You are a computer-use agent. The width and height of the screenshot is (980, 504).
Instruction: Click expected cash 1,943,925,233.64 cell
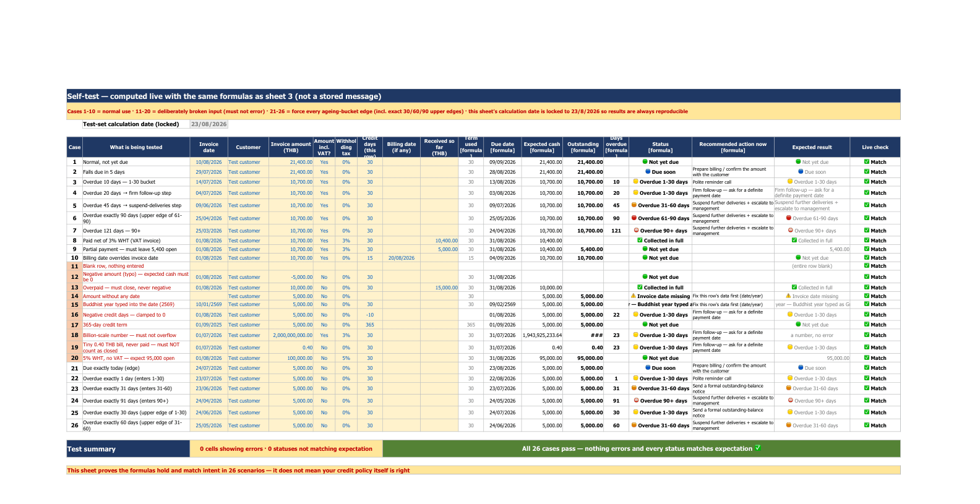click(542, 335)
